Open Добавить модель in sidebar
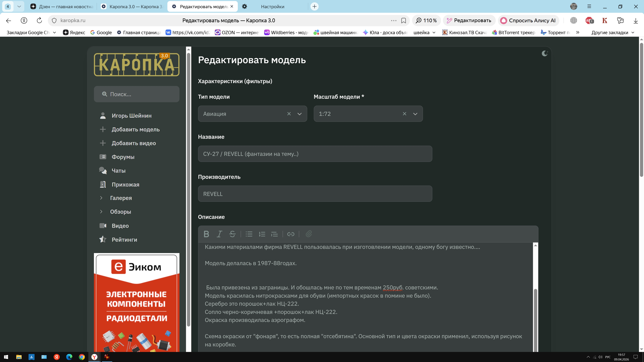The image size is (644, 362). [x=135, y=129]
